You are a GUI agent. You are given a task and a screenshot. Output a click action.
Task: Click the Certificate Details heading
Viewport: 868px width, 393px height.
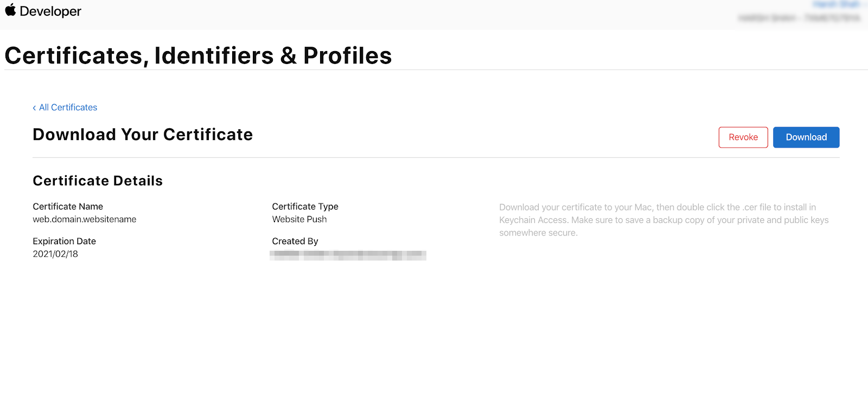tap(98, 181)
